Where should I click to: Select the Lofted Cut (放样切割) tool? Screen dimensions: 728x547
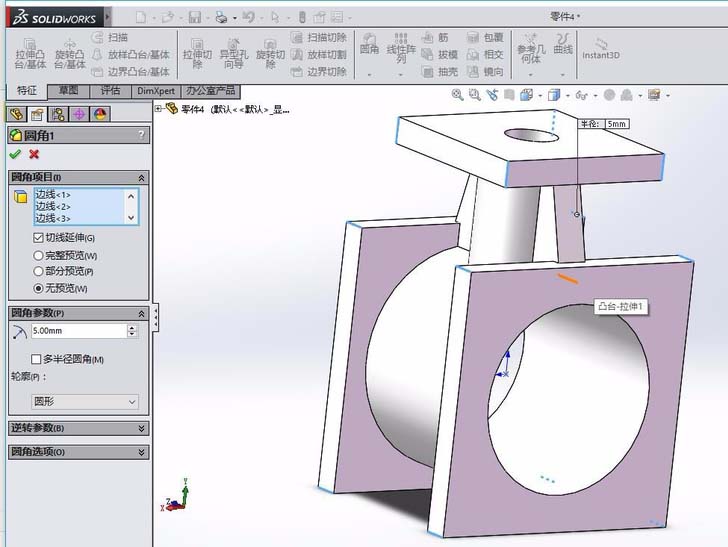(319, 54)
